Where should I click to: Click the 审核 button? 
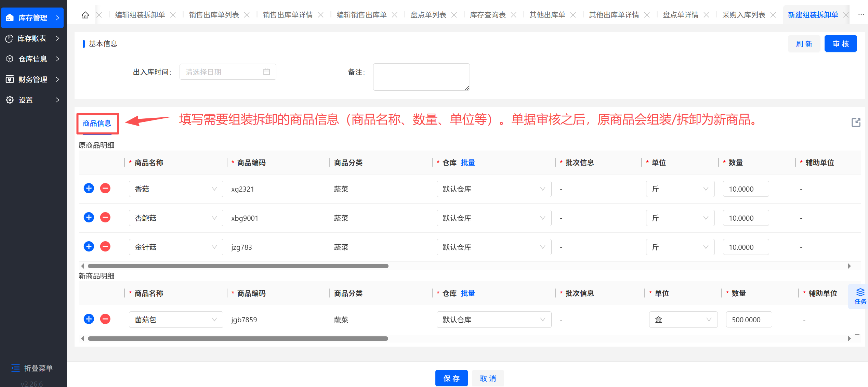coord(840,44)
